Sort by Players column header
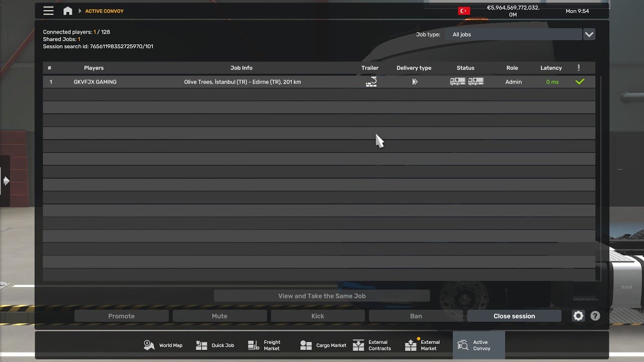The width and height of the screenshot is (644, 362). click(x=94, y=68)
